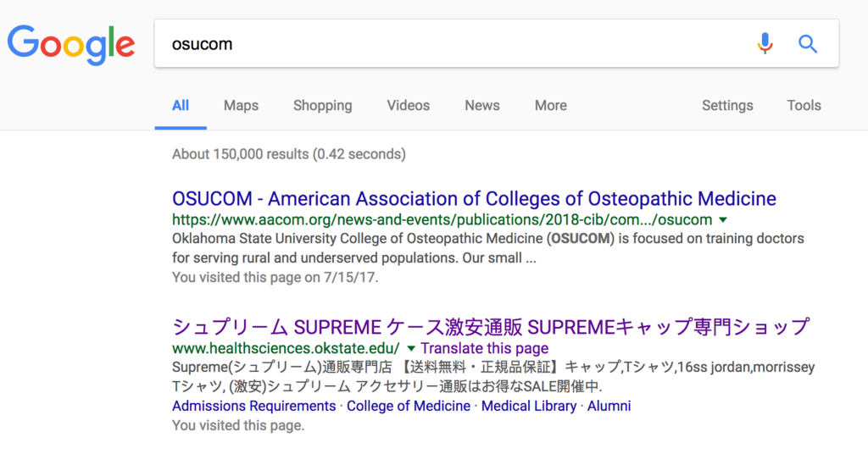The height and width of the screenshot is (454, 868).
Task: Click the magnifying glass search button
Action: point(808,44)
